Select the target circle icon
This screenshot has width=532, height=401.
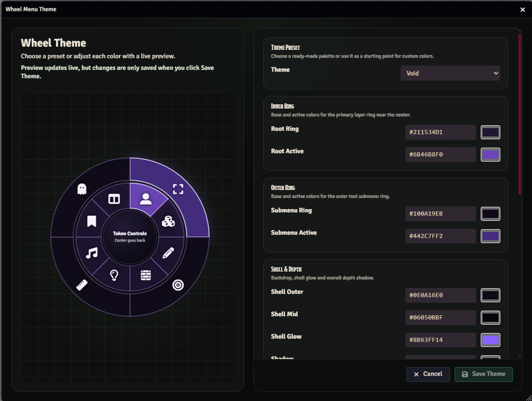(178, 285)
